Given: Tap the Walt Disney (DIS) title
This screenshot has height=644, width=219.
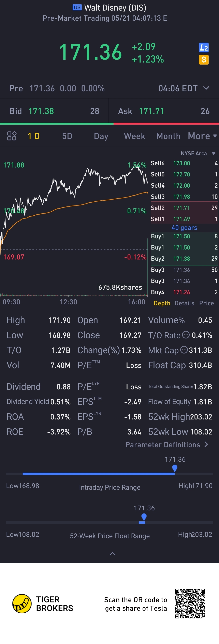Looking at the screenshot, I should 115,8.
